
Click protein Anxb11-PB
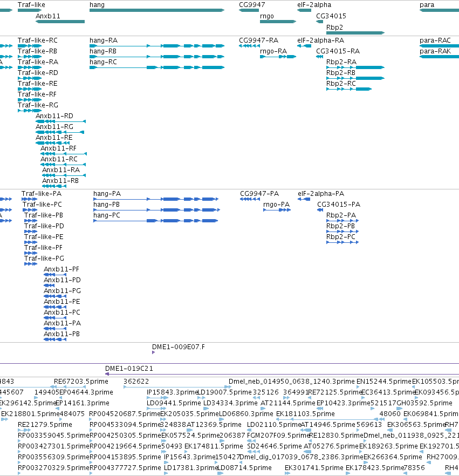coord(61,334)
